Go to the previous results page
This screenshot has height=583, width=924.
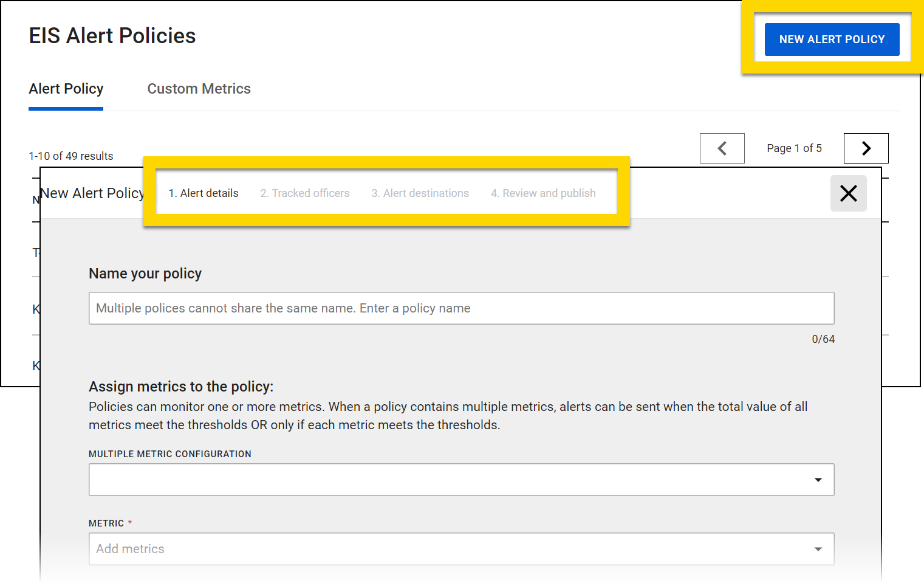click(722, 148)
